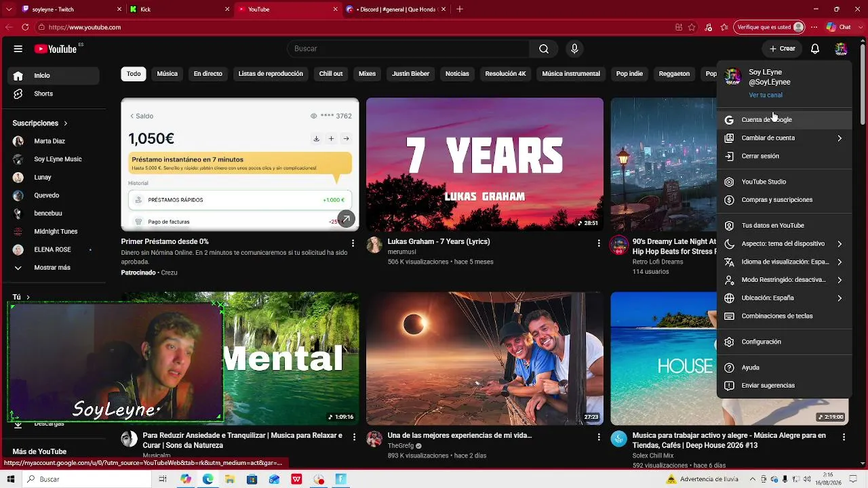The image size is (868, 488).
Task: Click the YouTube logo
Action: coord(56,49)
